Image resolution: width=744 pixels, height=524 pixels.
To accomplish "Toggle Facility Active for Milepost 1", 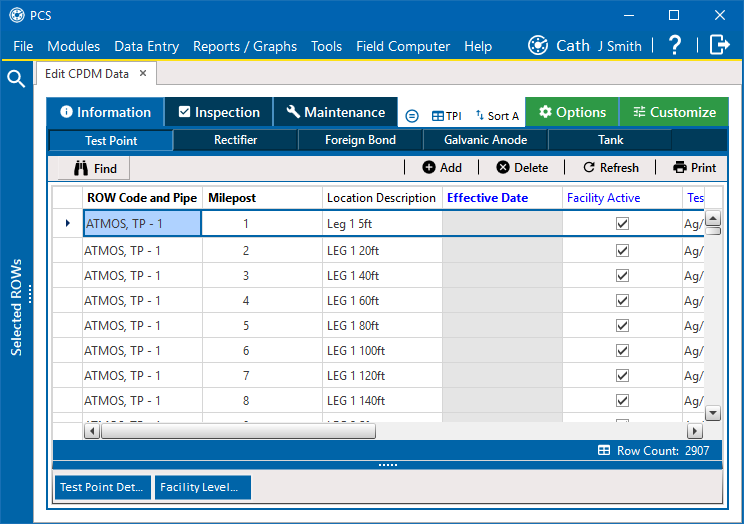I will (x=622, y=224).
